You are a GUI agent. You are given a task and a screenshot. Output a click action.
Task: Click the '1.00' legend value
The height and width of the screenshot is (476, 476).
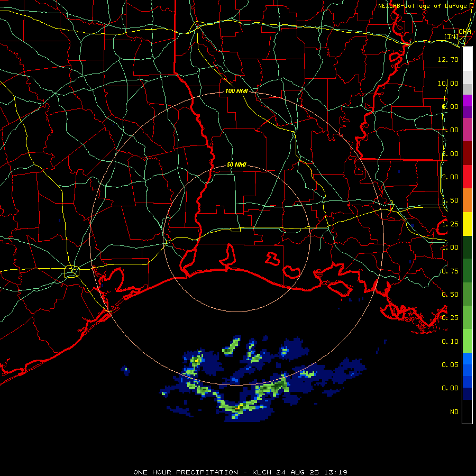450,248
